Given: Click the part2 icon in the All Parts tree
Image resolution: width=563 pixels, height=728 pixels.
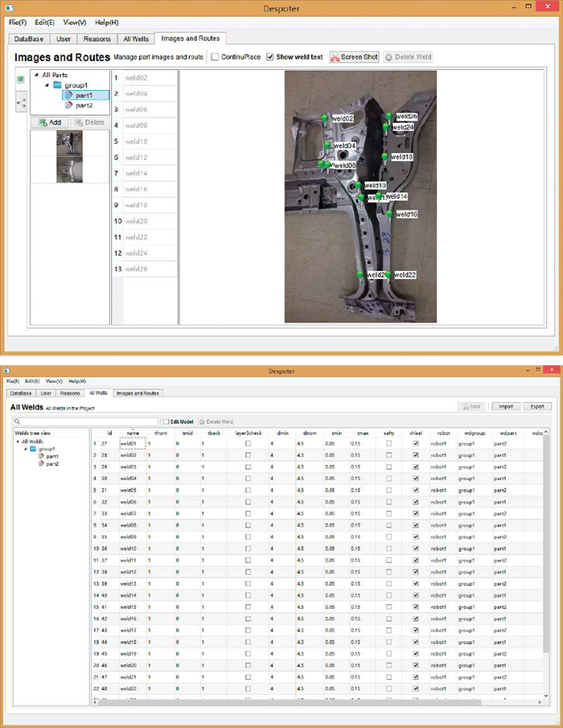Looking at the screenshot, I should click(x=68, y=105).
